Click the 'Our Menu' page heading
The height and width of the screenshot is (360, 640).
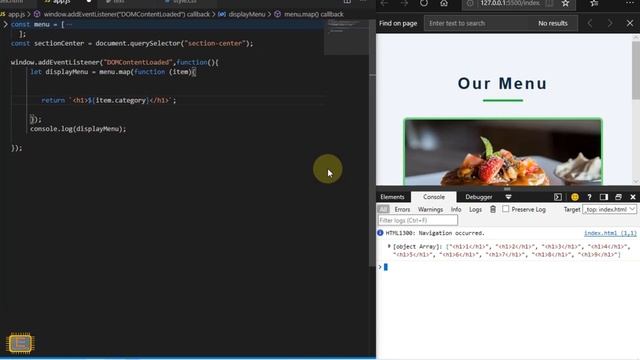(502, 84)
